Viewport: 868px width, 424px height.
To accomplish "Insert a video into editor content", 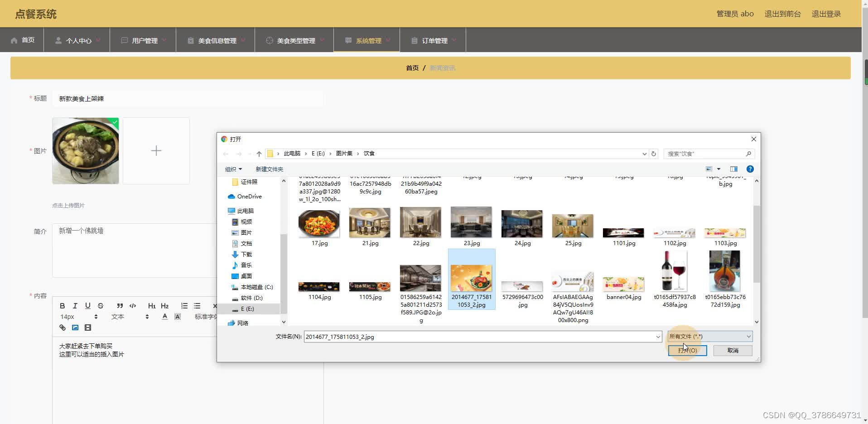I will pos(88,328).
